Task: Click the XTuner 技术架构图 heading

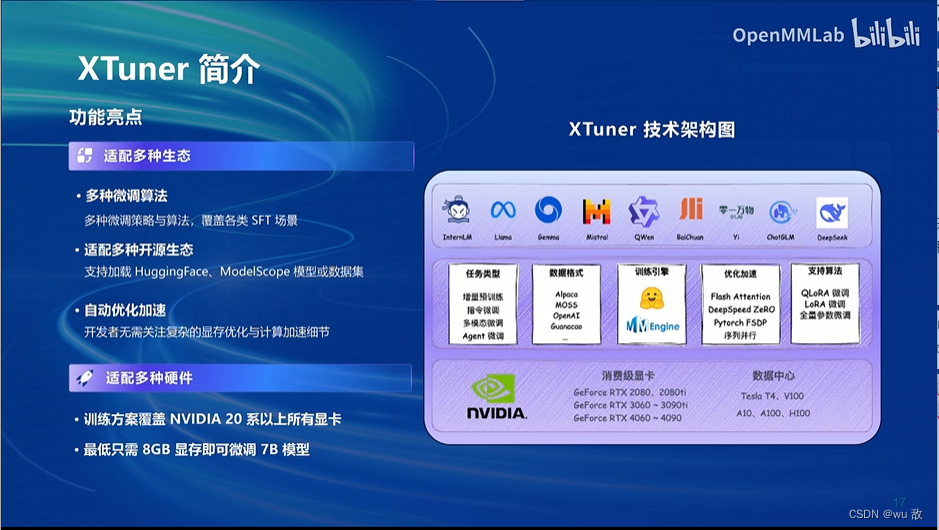Action: tap(652, 129)
